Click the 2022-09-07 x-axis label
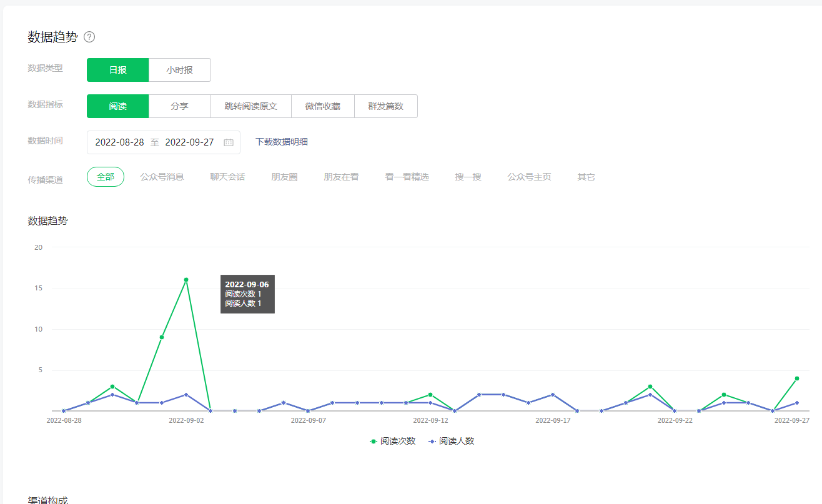This screenshot has height=504, width=822. pos(309,420)
